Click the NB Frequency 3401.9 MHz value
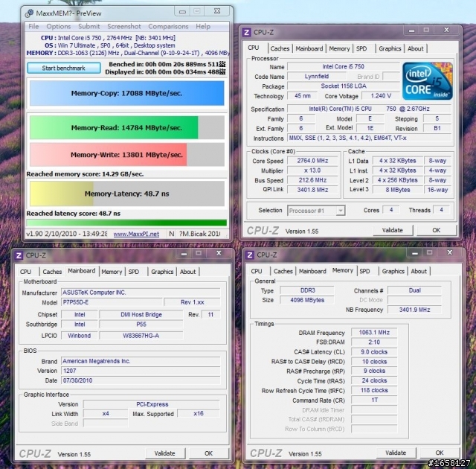 coord(414,310)
